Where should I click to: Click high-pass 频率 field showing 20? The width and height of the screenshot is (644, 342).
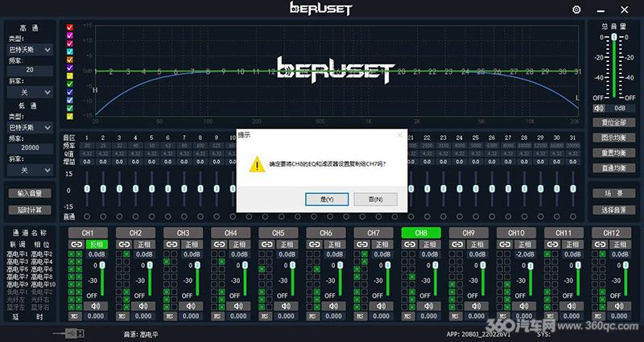pyautogui.click(x=30, y=70)
